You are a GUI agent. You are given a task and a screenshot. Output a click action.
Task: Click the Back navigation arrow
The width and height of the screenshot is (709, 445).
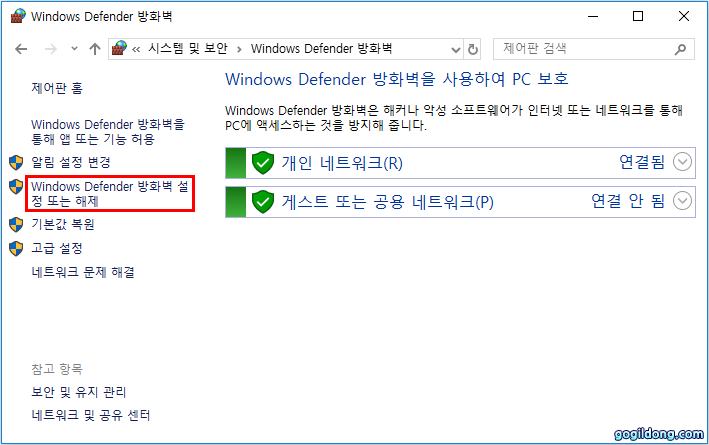coord(21,49)
